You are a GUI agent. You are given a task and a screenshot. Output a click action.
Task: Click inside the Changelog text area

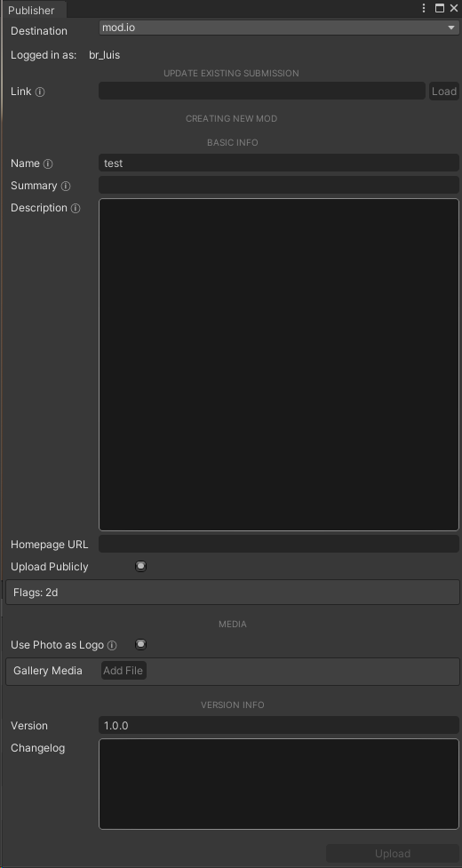[279, 784]
